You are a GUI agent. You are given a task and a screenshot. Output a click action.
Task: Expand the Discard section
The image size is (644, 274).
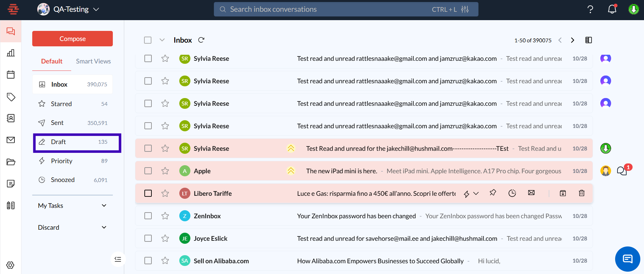(x=104, y=227)
